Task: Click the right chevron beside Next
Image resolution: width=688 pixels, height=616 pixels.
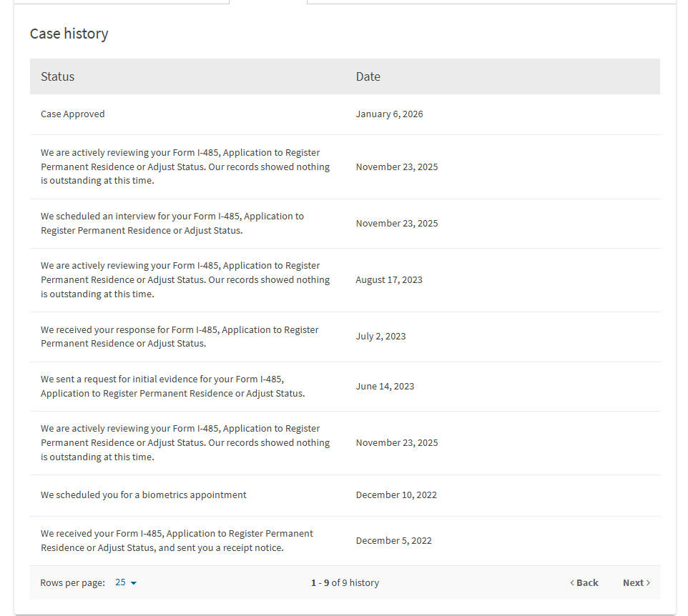Action: pyautogui.click(x=648, y=582)
